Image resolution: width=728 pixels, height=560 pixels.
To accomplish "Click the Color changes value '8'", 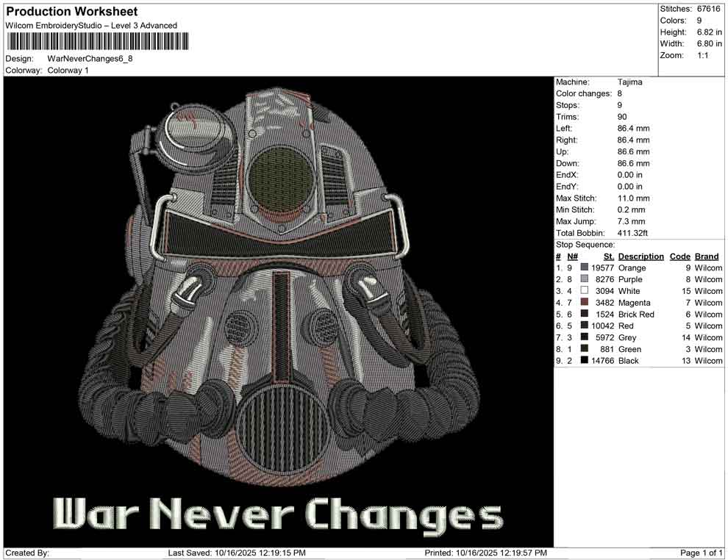I will 620,94.
